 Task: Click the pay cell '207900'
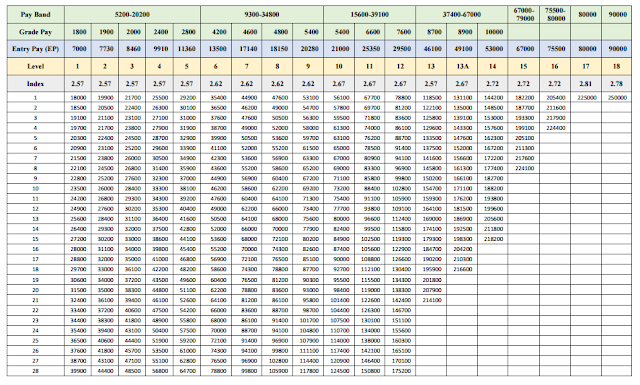tap(432, 290)
